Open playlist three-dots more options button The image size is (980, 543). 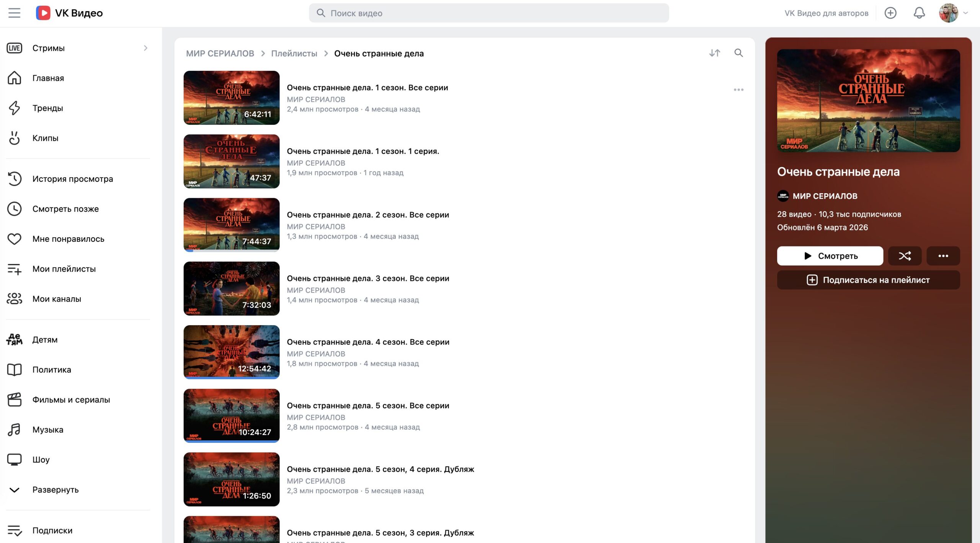pos(943,256)
